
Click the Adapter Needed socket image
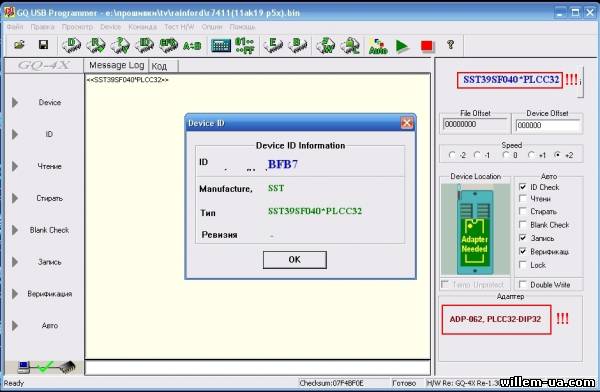[475, 229]
